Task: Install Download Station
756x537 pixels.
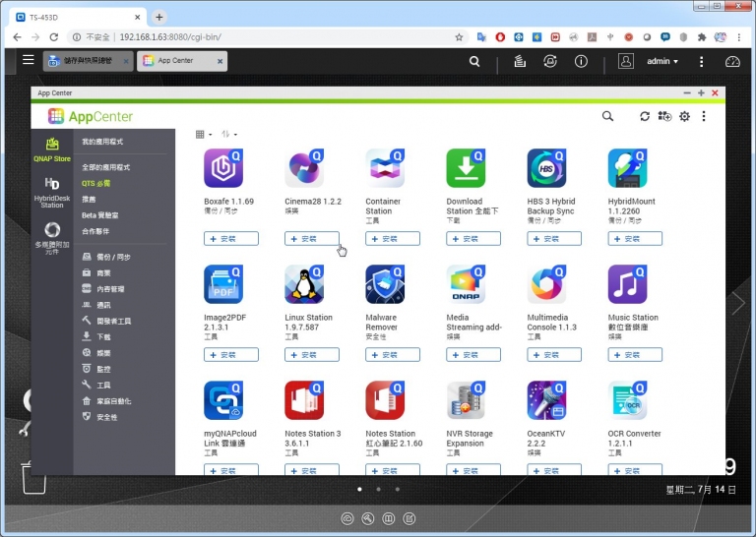Action: click(x=473, y=239)
